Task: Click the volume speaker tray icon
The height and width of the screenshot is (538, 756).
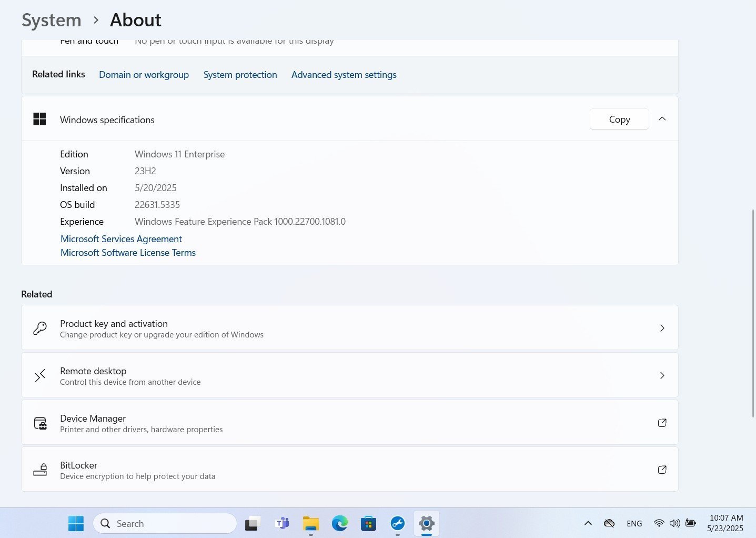Action: [x=674, y=523]
